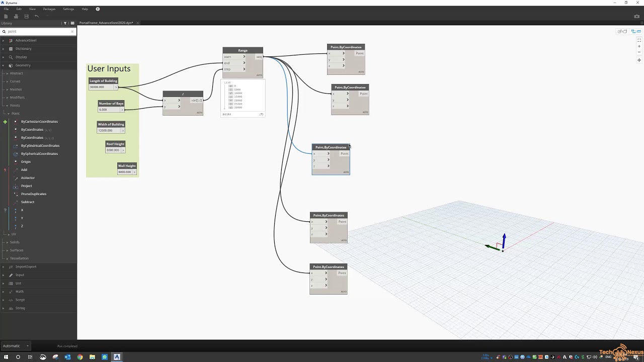Click the notification exclamation icon beside Help
The image size is (644, 362).
point(98,9)
